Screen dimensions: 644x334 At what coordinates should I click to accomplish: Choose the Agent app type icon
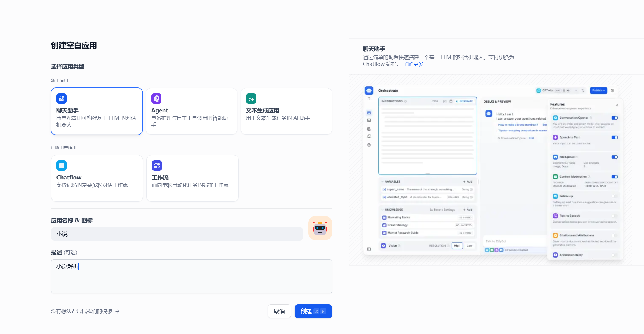156,99
